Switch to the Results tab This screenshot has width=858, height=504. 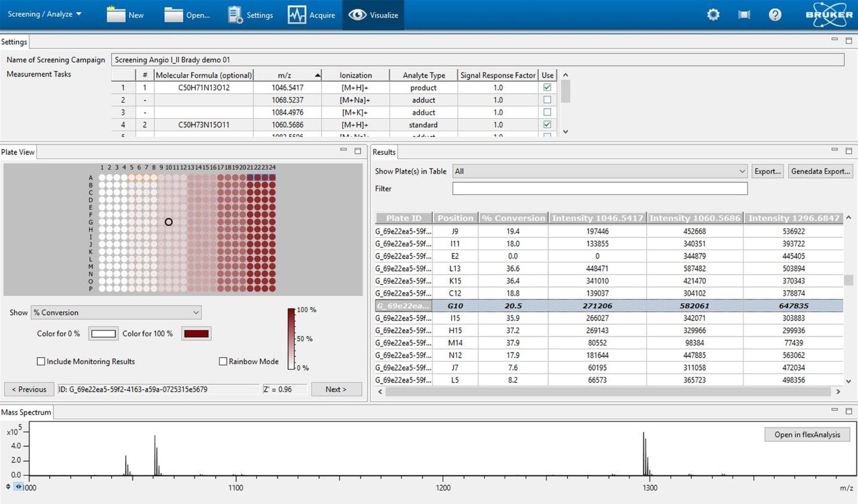[383, 152]
